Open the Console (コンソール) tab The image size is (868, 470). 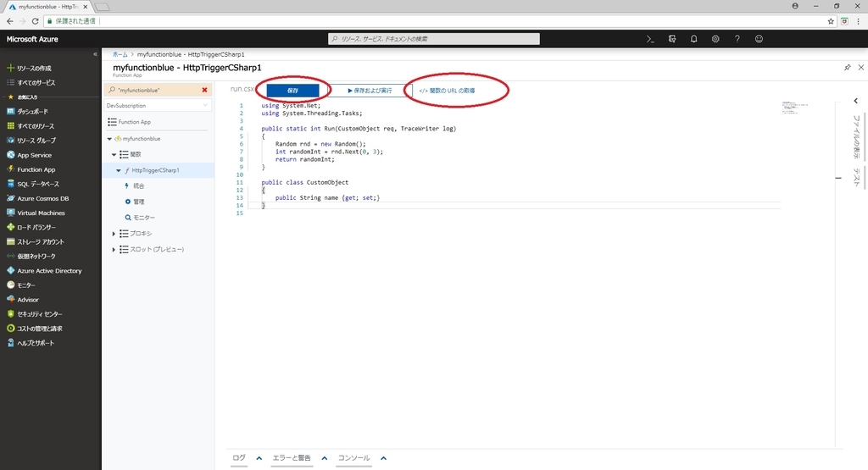[x=353, y=458]
